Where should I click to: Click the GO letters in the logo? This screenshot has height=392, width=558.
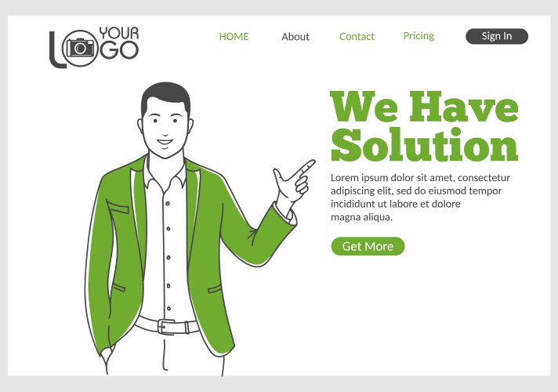point(119,50)
